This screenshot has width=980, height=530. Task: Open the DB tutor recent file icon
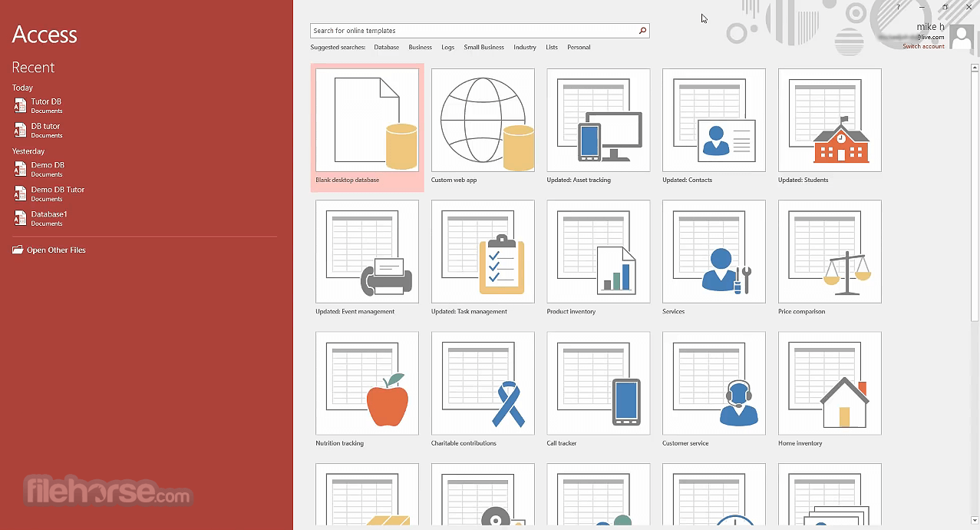click(x=20, y=131)
